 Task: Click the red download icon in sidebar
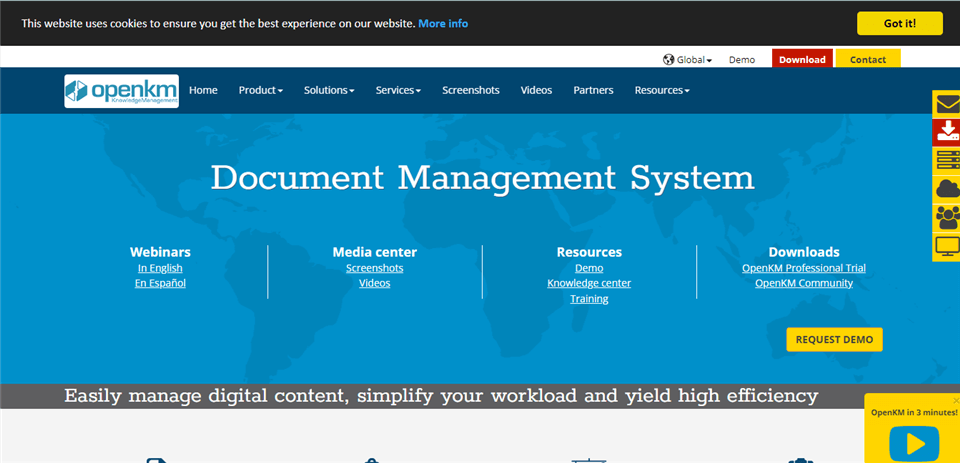946,132
